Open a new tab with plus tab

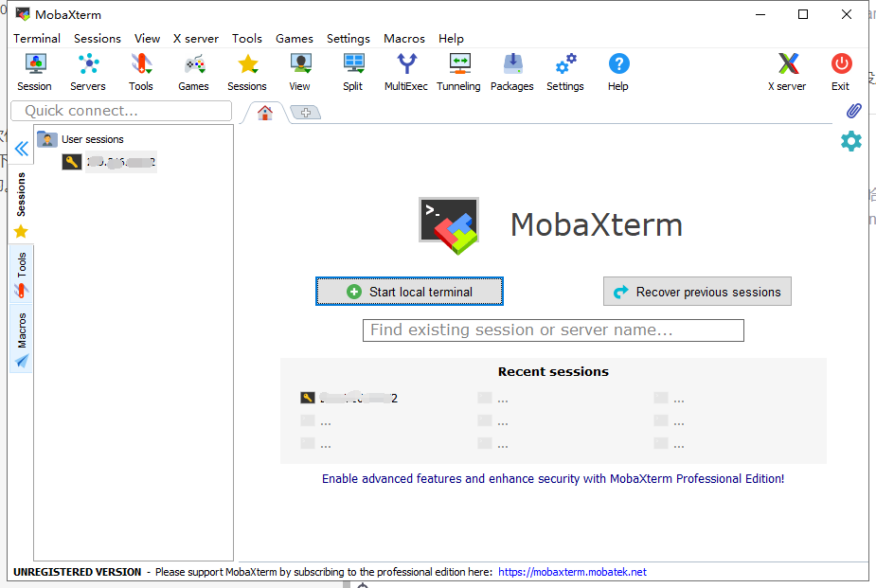306,113
